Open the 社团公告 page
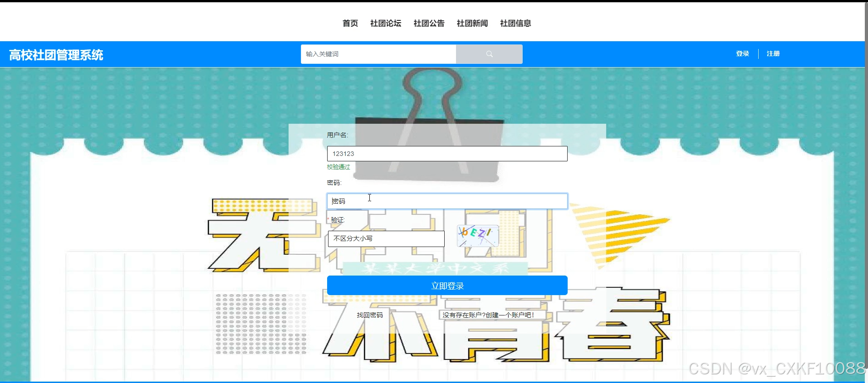Image resolution: width=868 pixels, height=383 pixels. coord(429,23)
